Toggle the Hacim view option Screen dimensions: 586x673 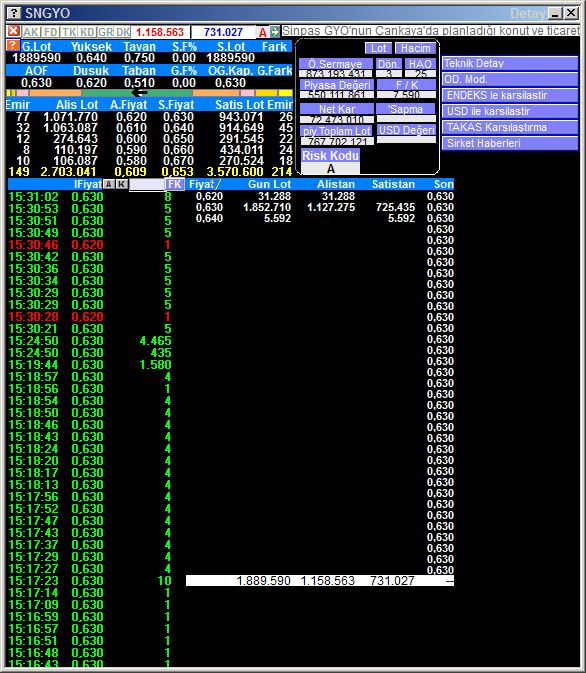coord(415,48)
